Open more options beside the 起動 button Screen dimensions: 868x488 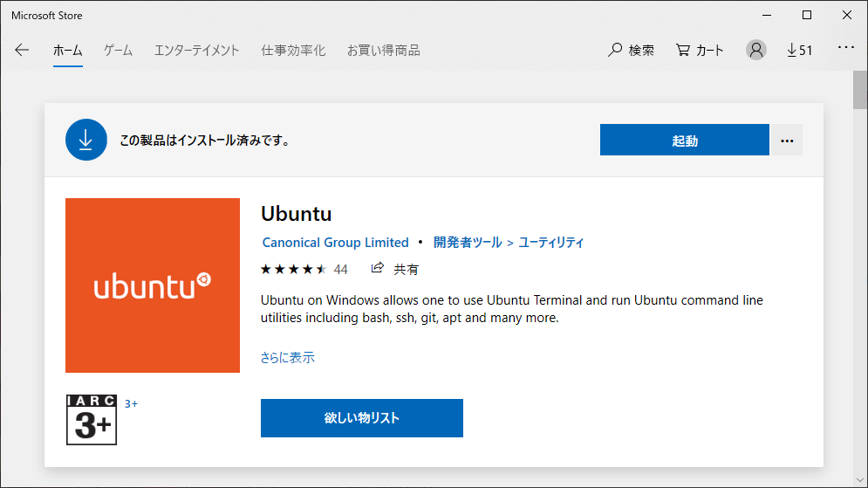pos(787,141)
